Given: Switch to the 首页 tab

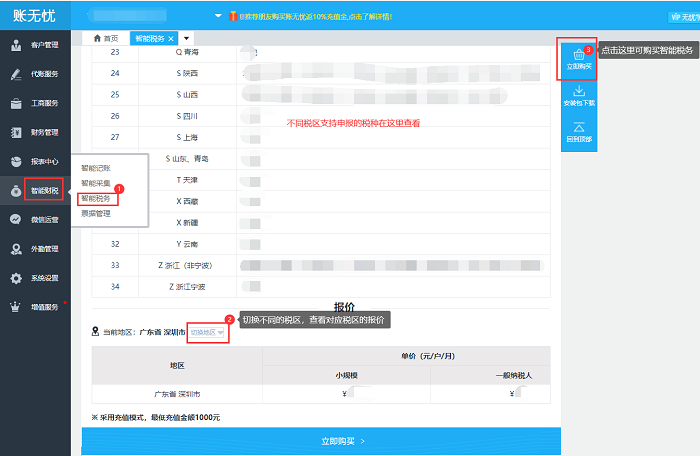Looking at the screenshot, I should pyautogui.click(x=105, y=38).
